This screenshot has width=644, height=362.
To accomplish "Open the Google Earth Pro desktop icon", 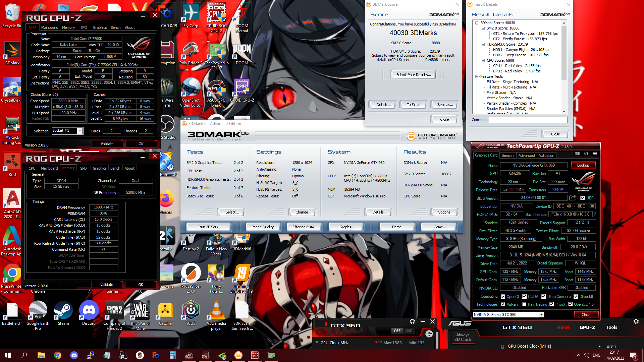I will [38, 316].
